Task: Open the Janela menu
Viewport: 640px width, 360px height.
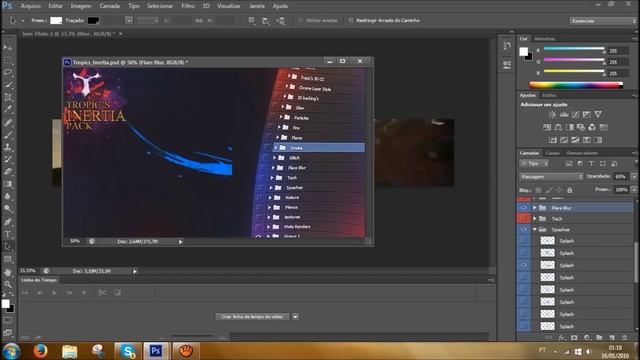Action: tap(257, 6)
